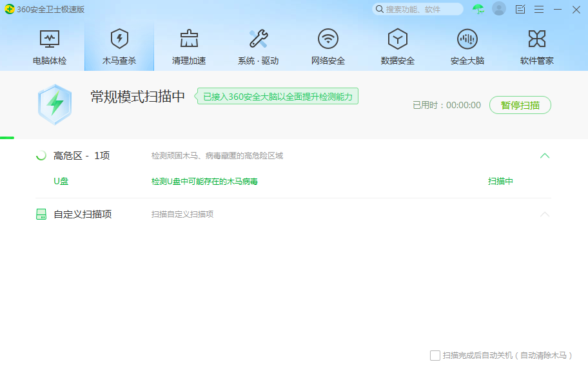Click the 高危区 loading spinner icon

point(41,155)
